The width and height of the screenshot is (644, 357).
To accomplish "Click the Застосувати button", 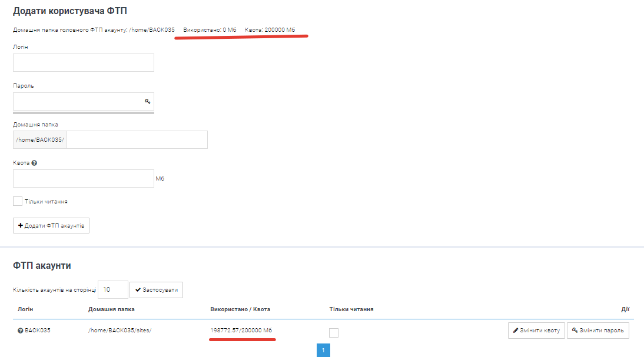I will [x=156, y=290].
